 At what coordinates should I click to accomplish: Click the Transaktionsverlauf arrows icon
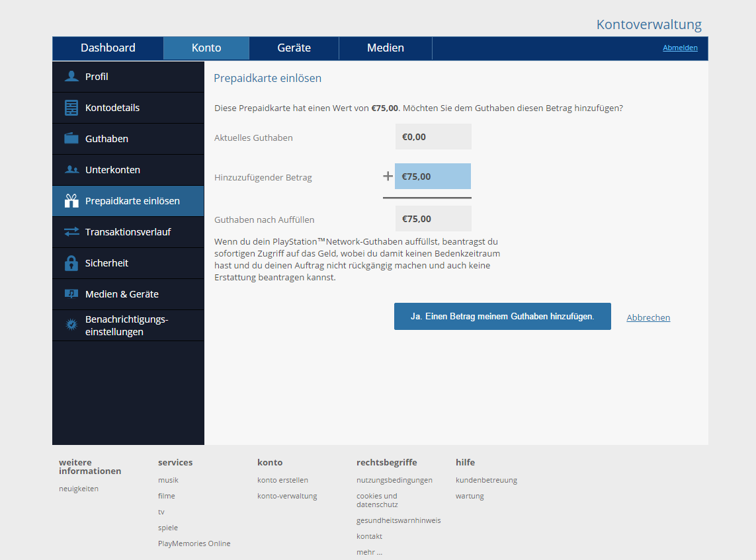pos(71,232)
